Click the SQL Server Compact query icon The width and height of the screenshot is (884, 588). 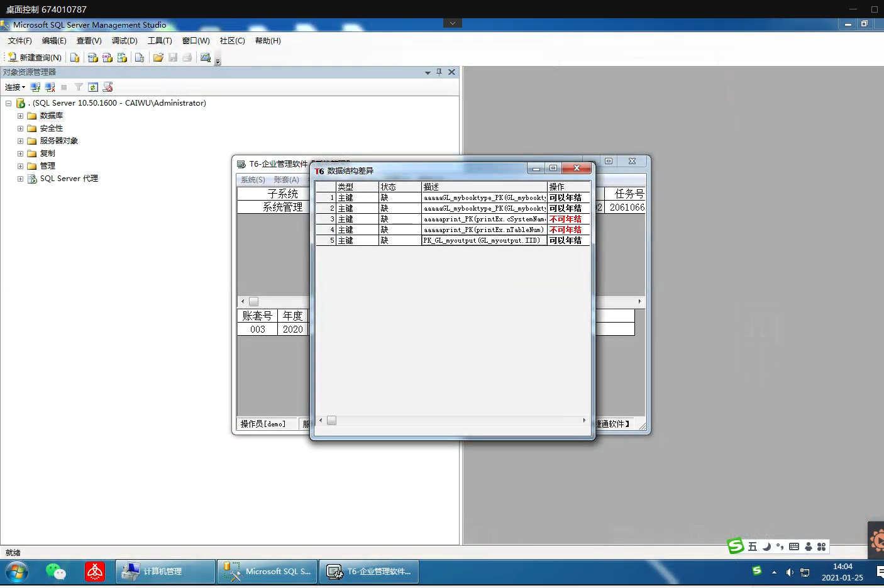pos(140,57)
